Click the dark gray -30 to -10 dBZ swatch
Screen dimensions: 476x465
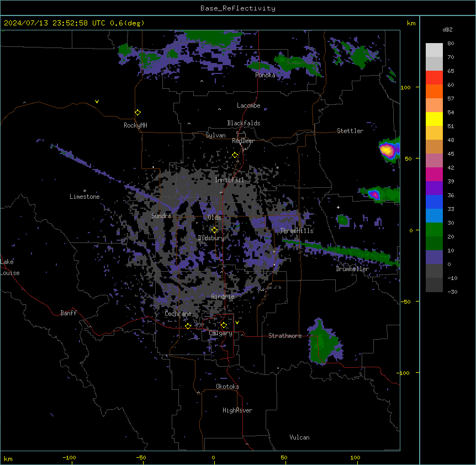[x=434, y=285]
